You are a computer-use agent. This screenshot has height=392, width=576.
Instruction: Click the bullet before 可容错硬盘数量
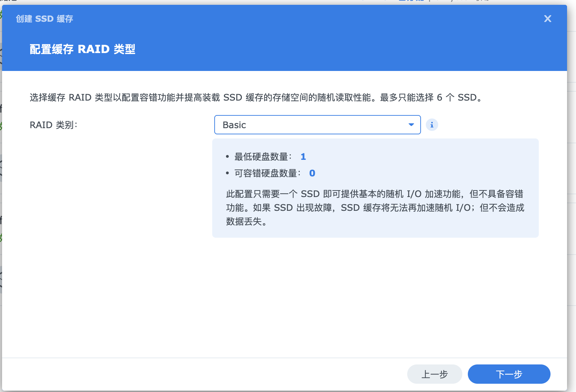point(227,173)
